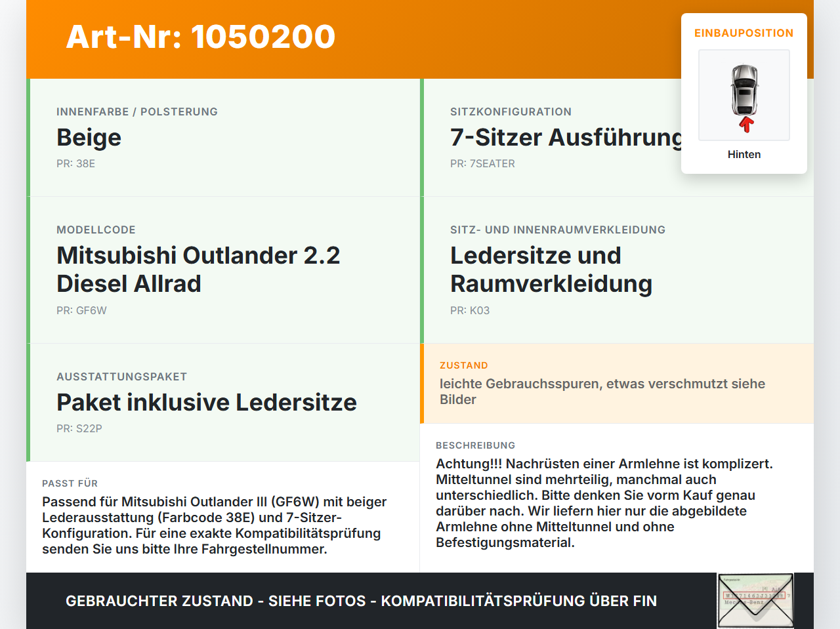
Task: Click the car installation position image
Action: [744, 95]
